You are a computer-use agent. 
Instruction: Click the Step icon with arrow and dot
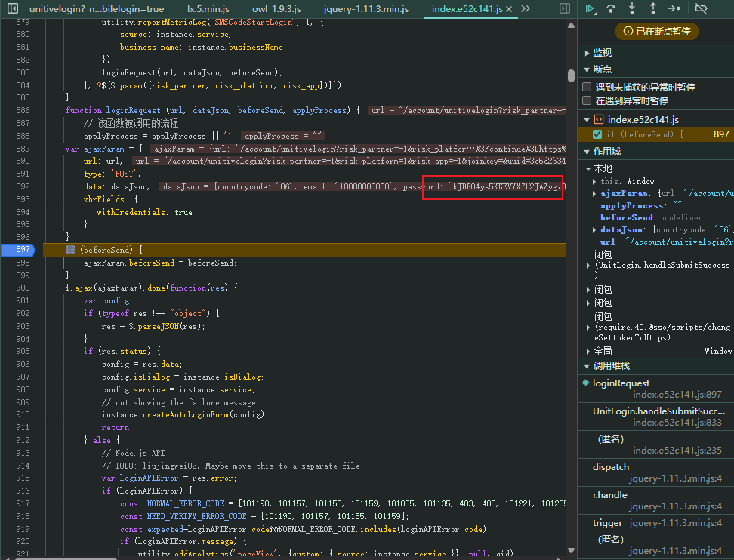(674, 8)
